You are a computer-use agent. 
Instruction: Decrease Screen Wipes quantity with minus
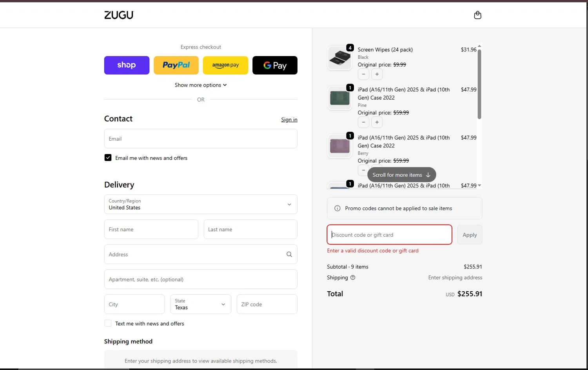pos(363,74)
